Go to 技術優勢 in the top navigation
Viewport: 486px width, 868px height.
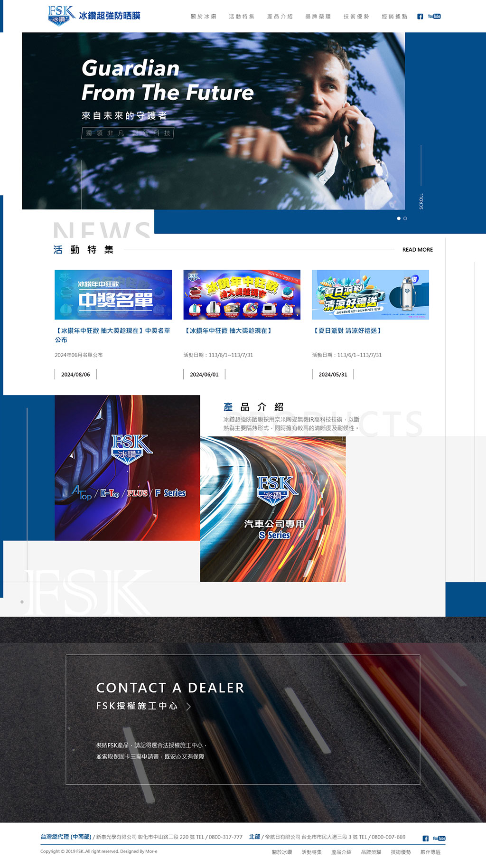tap(356, 17)
